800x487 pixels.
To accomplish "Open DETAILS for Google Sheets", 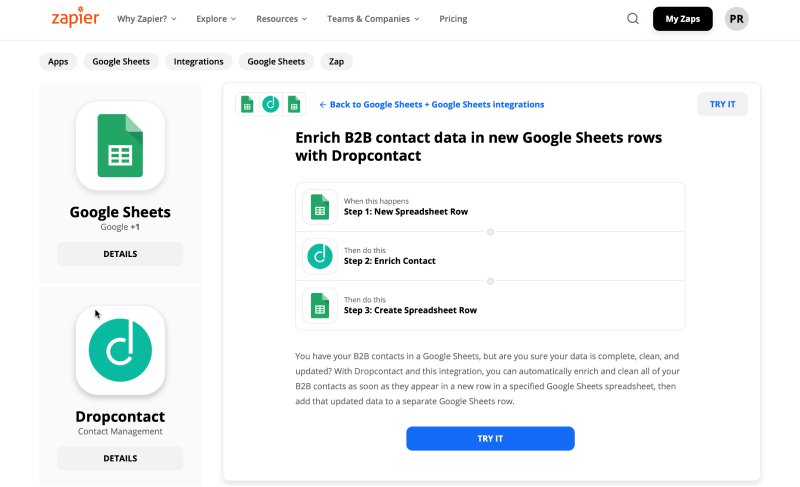I will click(x=120, y=254).
